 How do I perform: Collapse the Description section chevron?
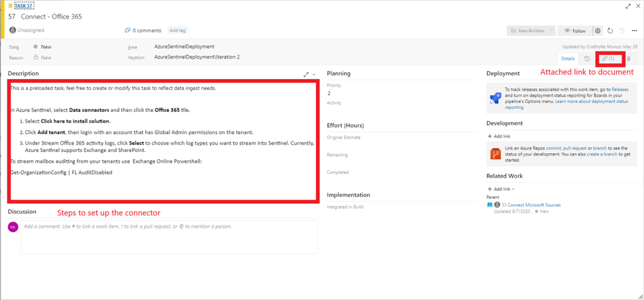pos(314,75)
